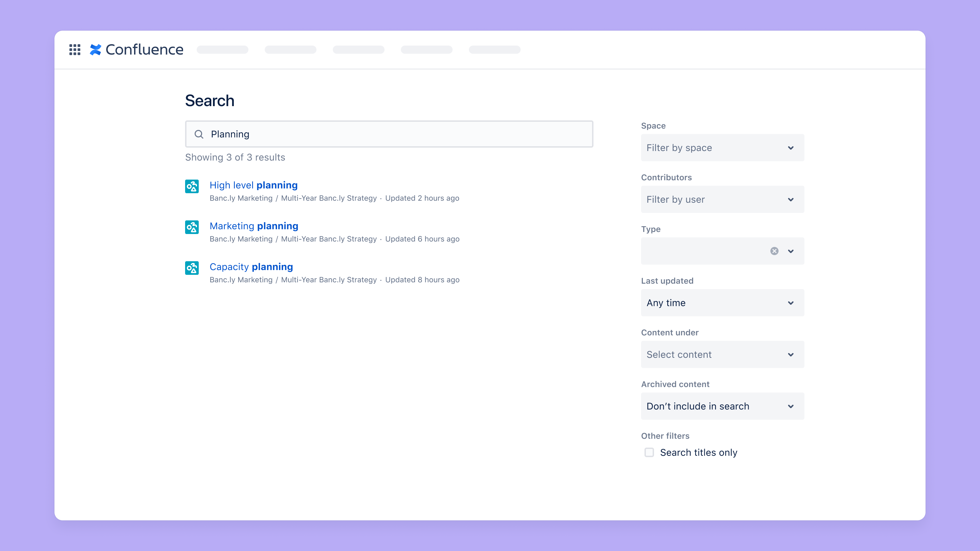Open the Atlassian app switcher grid icon
Viewport: 980px width, 551px height.
(x=75, y=49)
